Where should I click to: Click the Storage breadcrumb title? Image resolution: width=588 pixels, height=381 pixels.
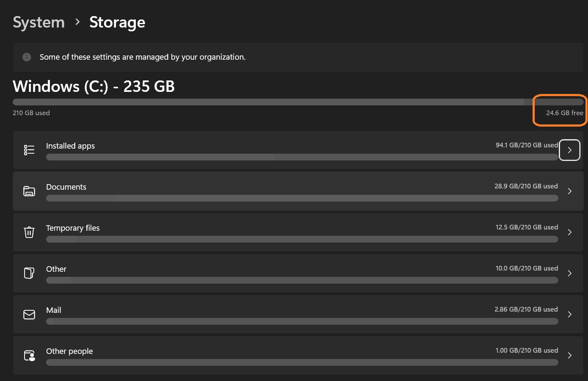117,22
